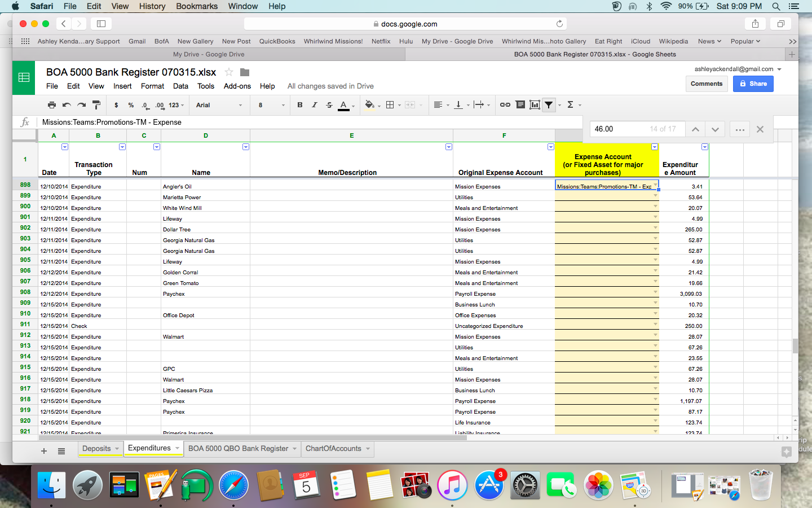The image size is (812, 508).
Task: Click the Print icon in toolbar
Action: (x=52, y=105)
